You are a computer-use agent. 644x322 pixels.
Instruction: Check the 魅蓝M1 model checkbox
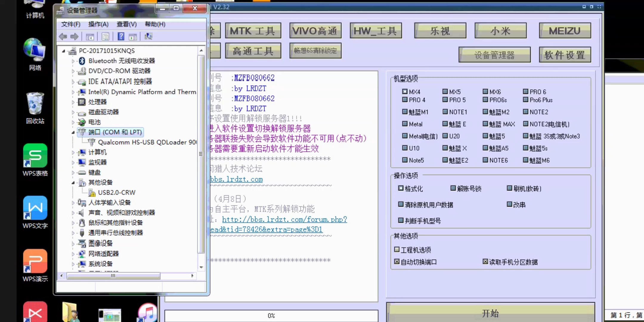(x=405, y=112)
